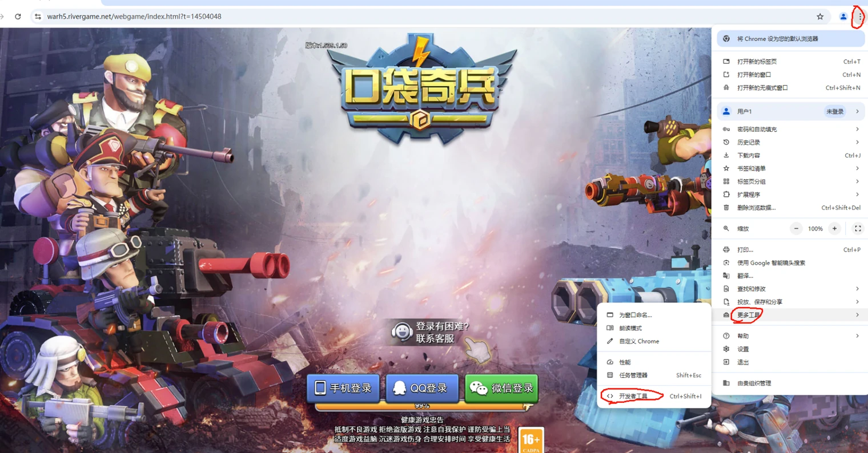Log in with 手机登录 button

click(343, 389)
